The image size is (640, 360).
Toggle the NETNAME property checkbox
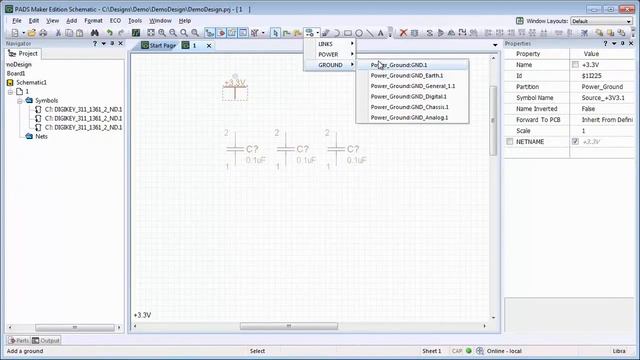509,142
